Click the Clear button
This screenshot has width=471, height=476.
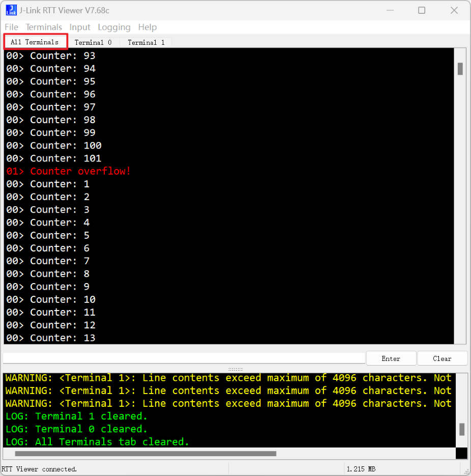coord(442,358)
